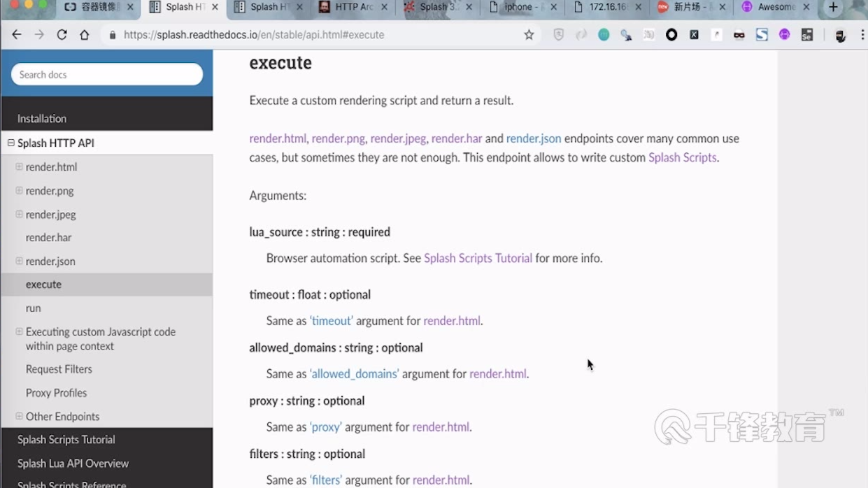Reload the current page
The image size is (868, 488).
62,34
